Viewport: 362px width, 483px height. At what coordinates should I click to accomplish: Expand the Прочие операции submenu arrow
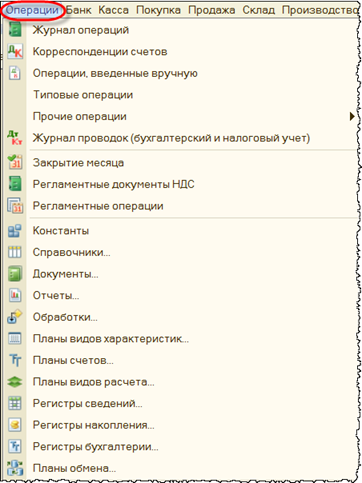click(352, 116)
